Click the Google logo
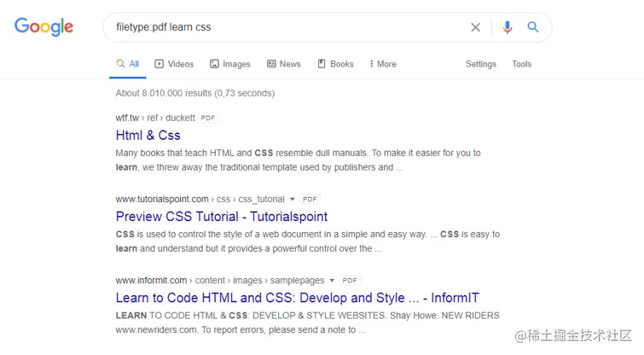644x355 pixels. pyautogui.click(x=44, y=27)
